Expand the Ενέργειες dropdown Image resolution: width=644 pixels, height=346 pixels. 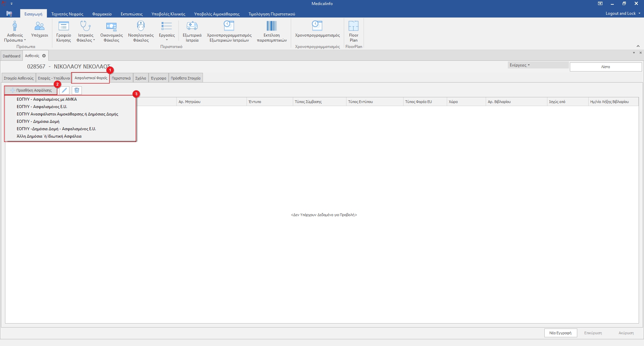(520, 65)
